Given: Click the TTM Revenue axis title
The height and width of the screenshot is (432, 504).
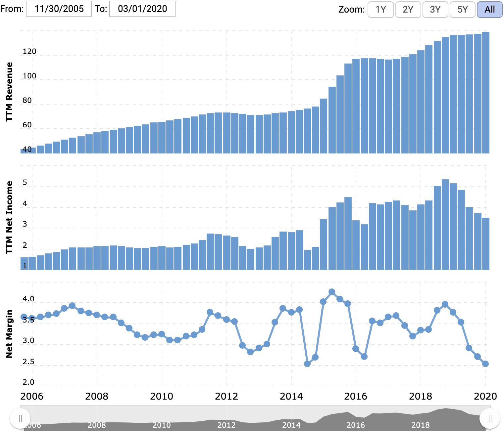Looking at the screenshot, I should pyautogui.click(x=9, y=92).
